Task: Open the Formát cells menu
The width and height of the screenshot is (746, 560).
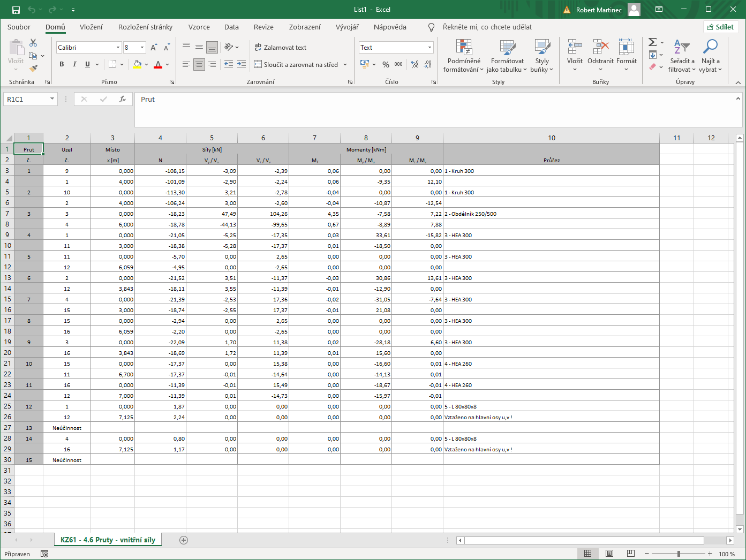Action: point(627,56)
